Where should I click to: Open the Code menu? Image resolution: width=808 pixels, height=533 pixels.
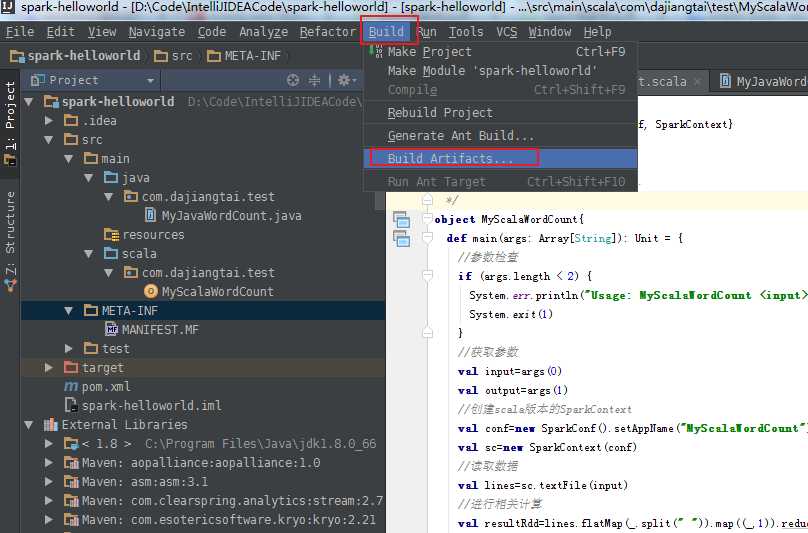pos(212,32)
